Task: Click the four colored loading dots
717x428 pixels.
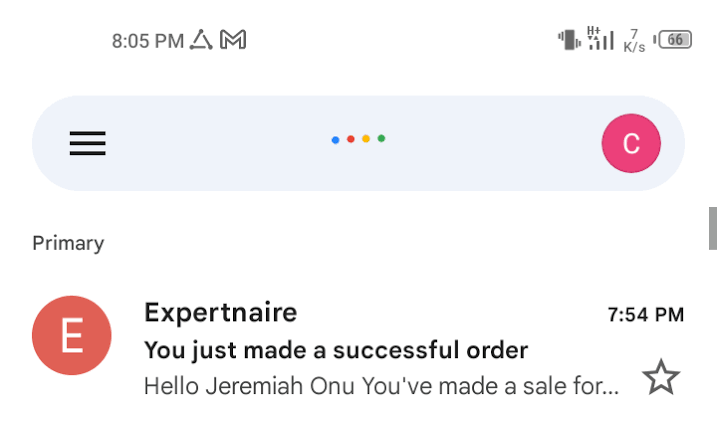Action: (358, 139)
